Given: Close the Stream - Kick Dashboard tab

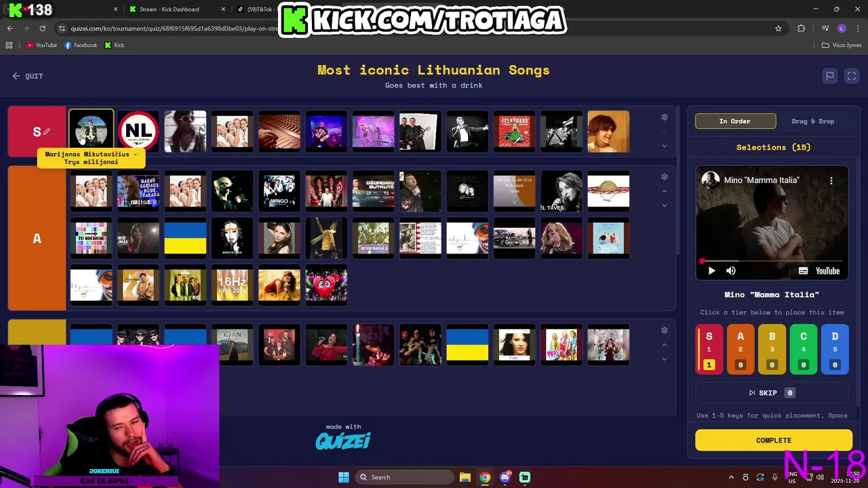Looking at the screenshot, I should [224, 9].
